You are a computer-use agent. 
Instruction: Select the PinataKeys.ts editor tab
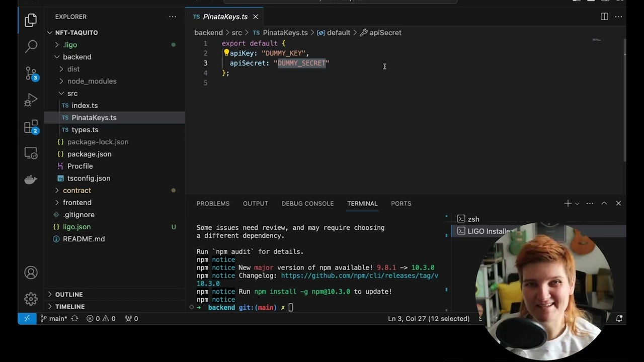click(225, 17)
